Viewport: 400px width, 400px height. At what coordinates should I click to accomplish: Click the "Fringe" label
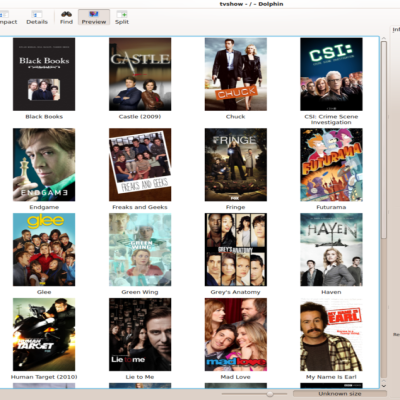pos(236,207)
